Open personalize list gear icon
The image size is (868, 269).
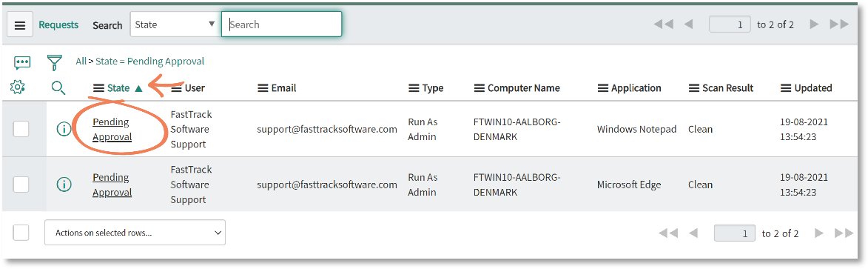(x=18, y=87)
